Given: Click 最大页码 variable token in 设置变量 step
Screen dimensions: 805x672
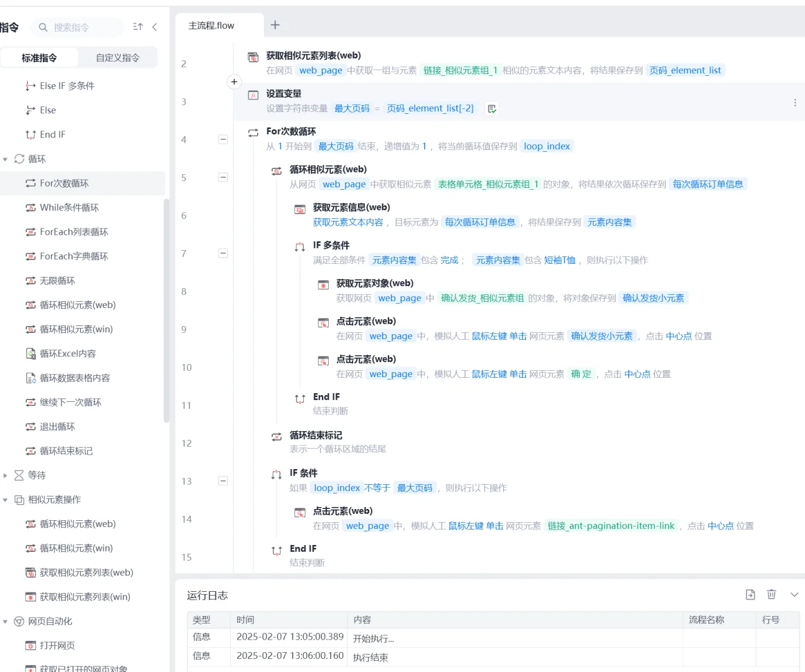Looking at the screenshot, I should coord(351,108).
